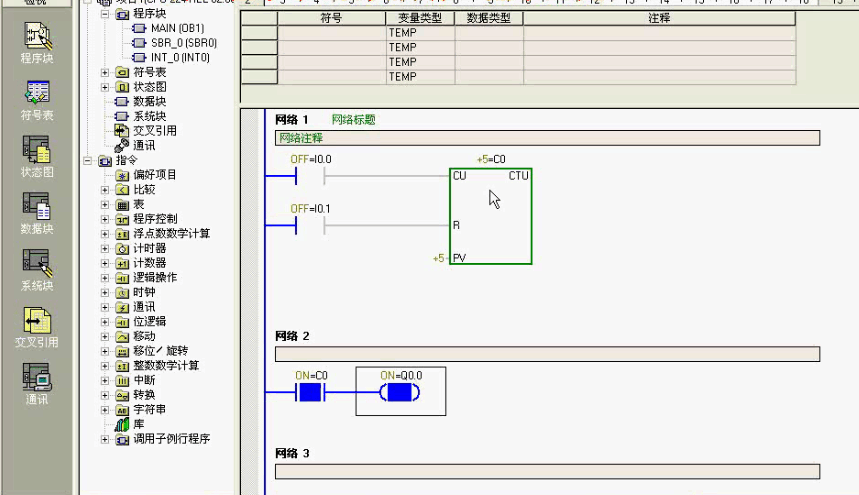Click the 注释 column header

point(659,18)
